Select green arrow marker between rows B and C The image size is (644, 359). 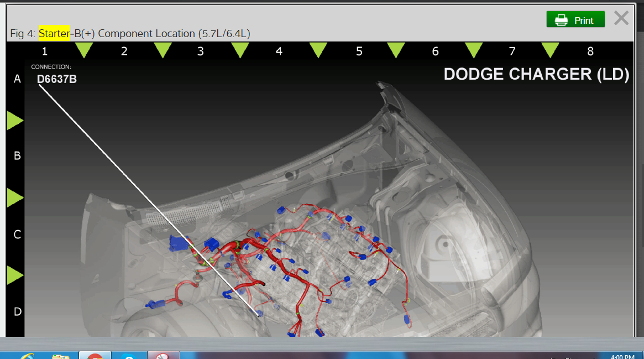tap(15, 197)
